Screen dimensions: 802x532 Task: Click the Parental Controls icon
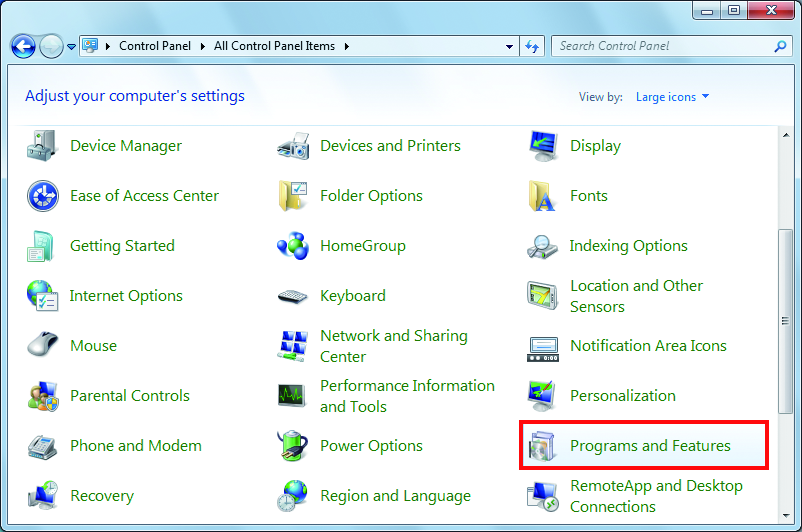click(x=43, y=396)
